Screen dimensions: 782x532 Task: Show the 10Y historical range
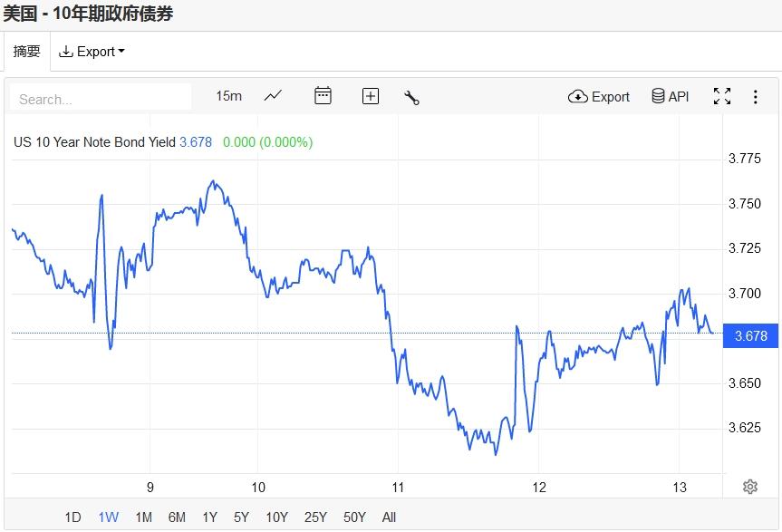tap(276, 517)
